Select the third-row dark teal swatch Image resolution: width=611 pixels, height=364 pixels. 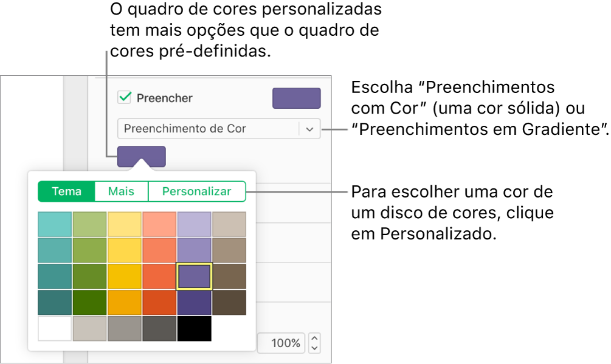(55, 276)
